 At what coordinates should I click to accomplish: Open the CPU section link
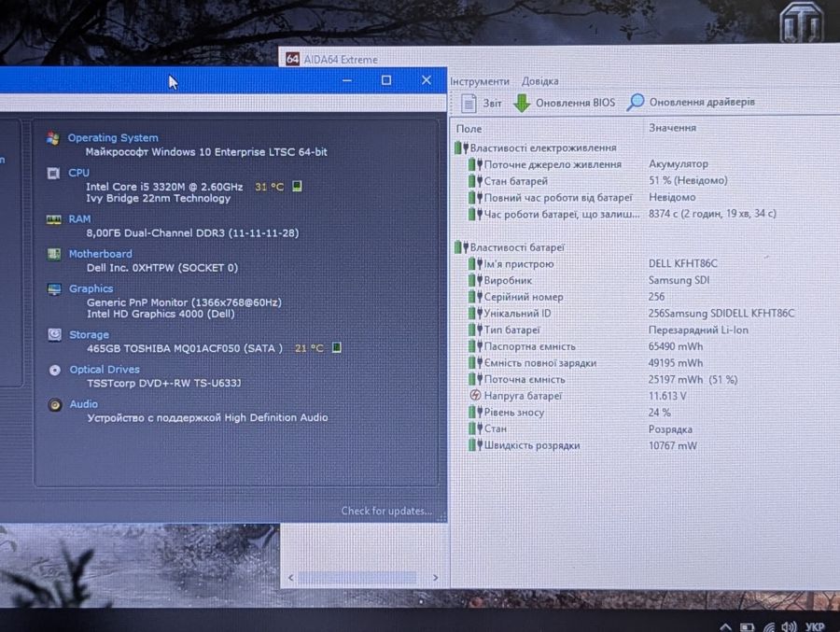pyautogui.click(x=78, y=173)
